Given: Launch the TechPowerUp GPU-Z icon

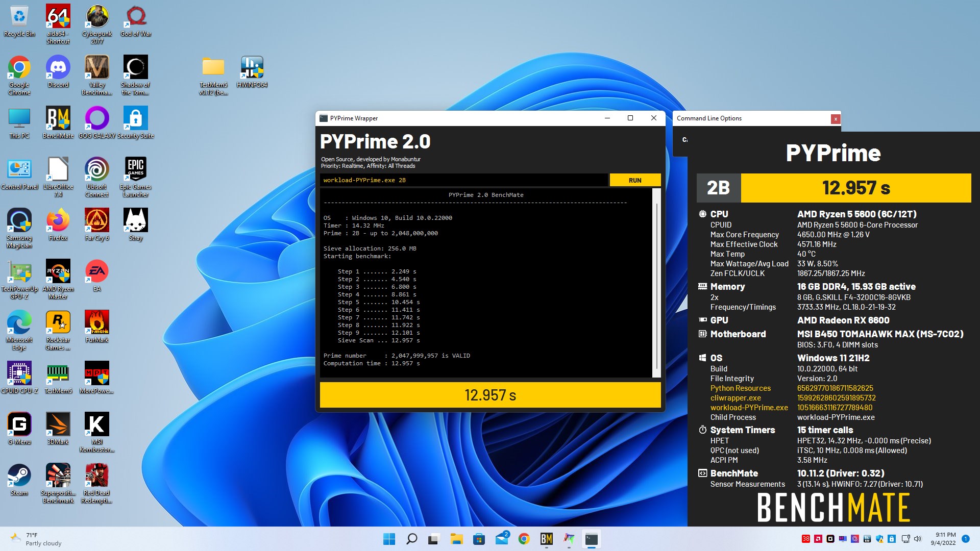Looking at the screenshot, I should (19, 280).
